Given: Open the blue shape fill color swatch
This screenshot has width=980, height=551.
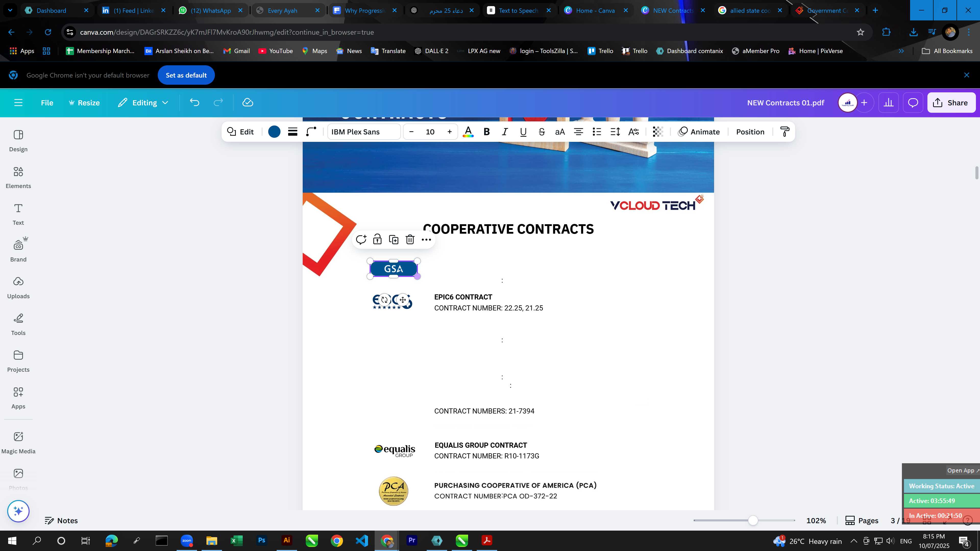Looking at the screenshot, I should click(274, 132).
